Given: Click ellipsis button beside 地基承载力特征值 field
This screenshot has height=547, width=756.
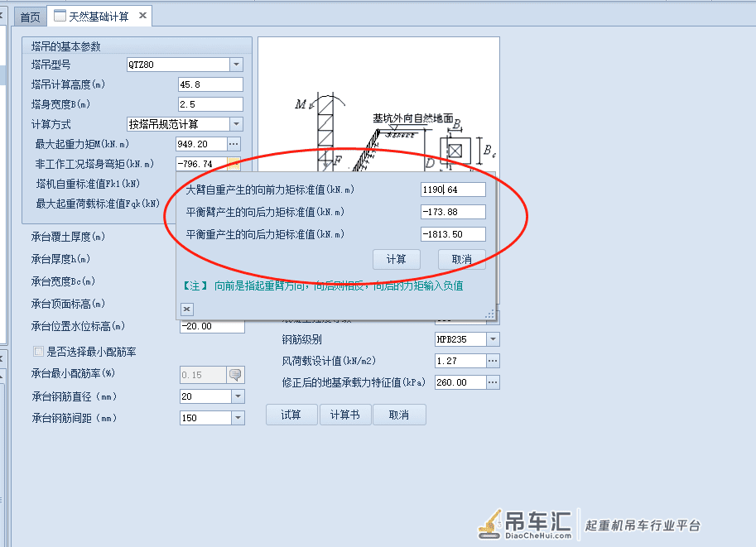Looking at the screenshot, I should [x=493, y=382].
